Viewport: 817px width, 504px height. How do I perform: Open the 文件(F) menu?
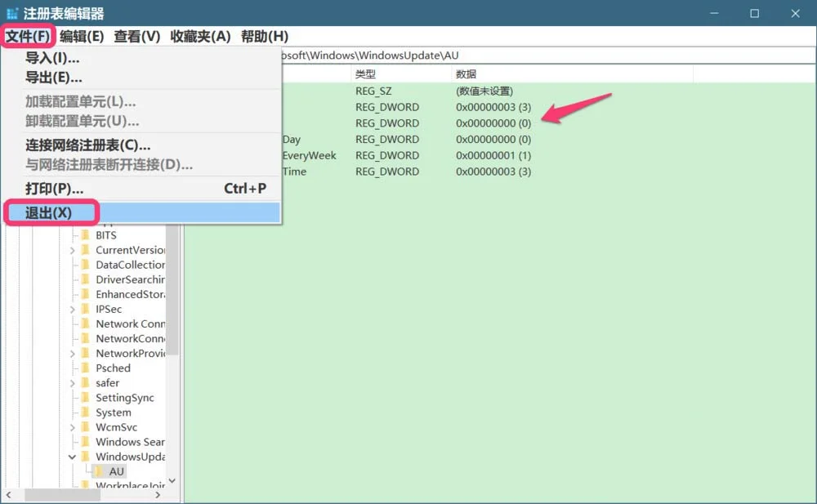click(x=28, y=37)
